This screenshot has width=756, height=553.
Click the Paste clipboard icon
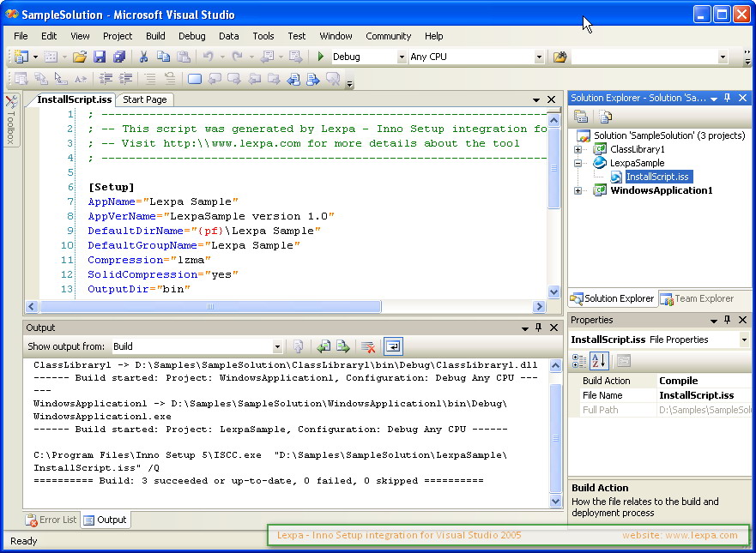click(184, 57)
